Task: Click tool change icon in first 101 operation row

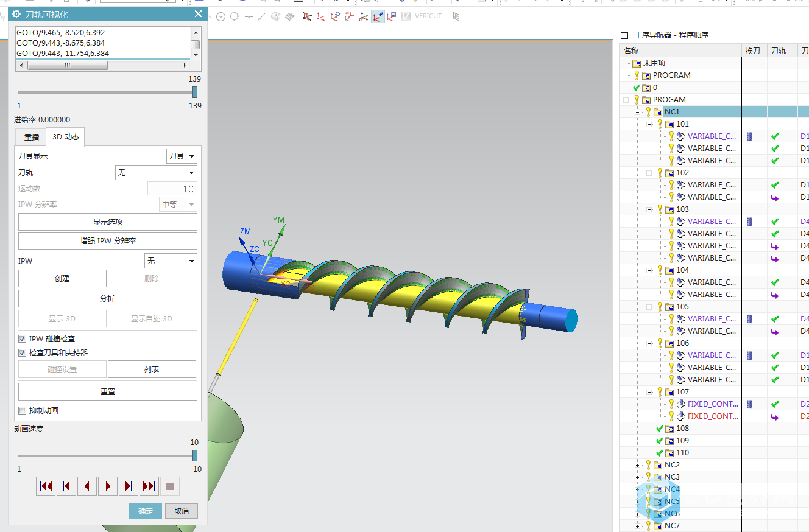Action: (750, 136)
